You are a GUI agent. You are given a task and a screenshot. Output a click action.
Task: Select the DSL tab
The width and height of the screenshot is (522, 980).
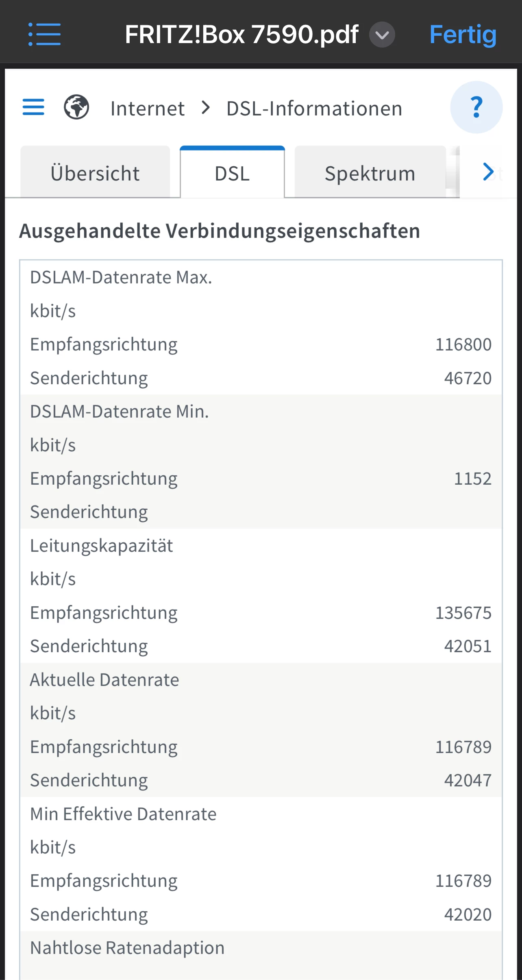pyautogui.click(x=232, y=173)
